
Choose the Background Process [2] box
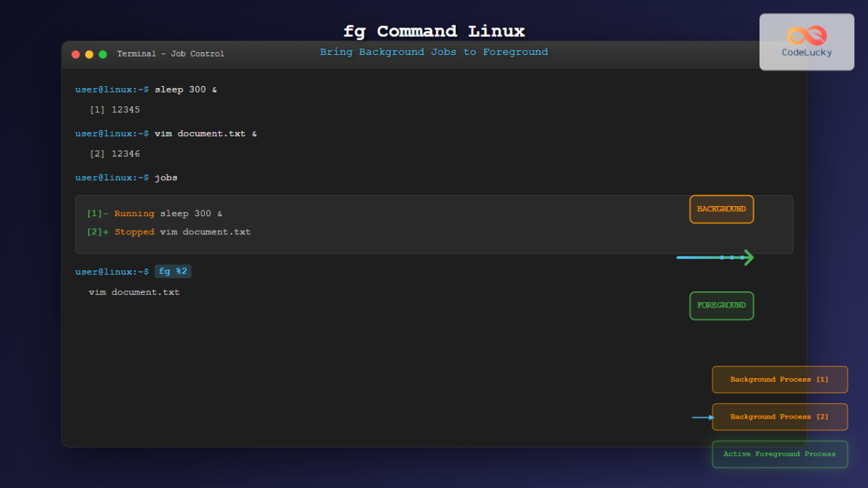pos(779,417)
